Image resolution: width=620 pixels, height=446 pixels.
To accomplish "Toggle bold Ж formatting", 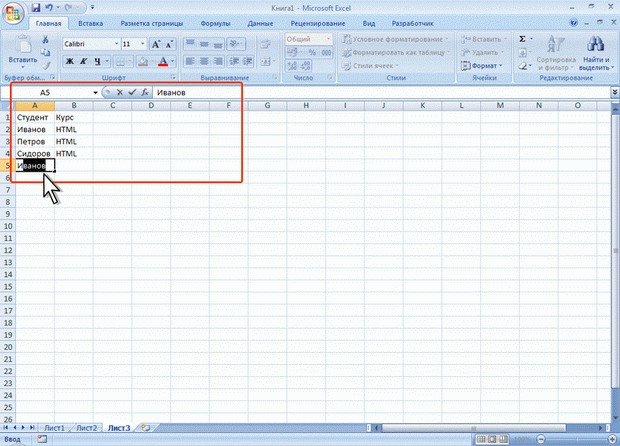I will tap(70, 61).
